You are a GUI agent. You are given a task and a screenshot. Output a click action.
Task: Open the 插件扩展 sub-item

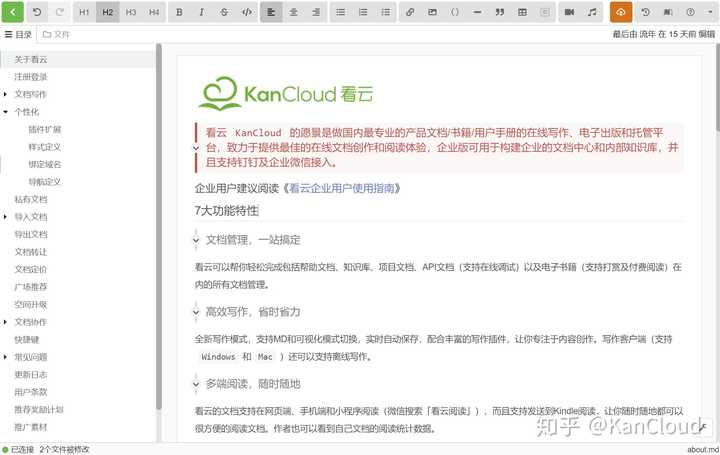click(x=45, y=129)
